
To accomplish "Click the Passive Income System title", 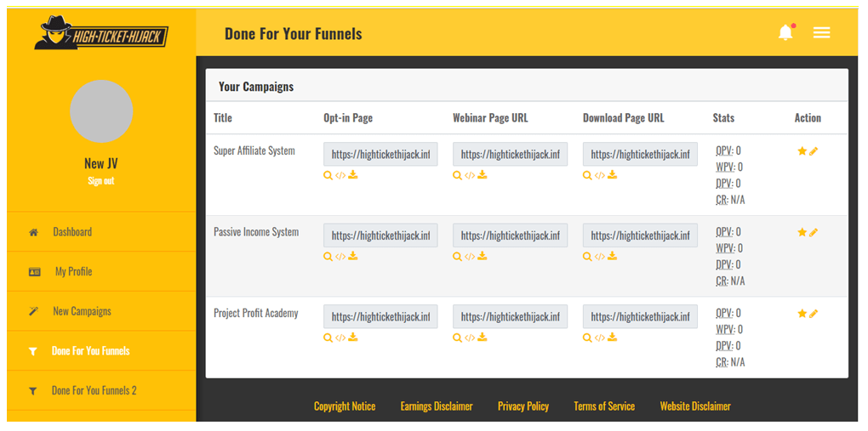I will pos(256,232).
